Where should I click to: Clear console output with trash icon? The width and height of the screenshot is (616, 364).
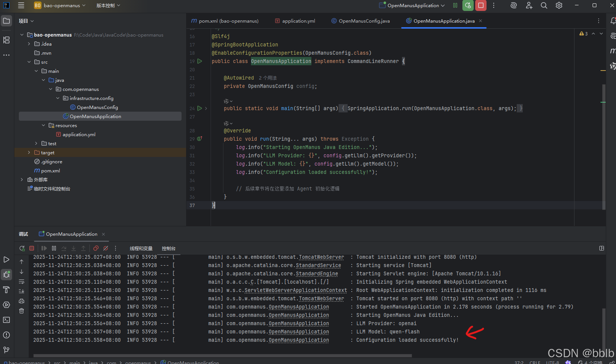click(22, 311)
